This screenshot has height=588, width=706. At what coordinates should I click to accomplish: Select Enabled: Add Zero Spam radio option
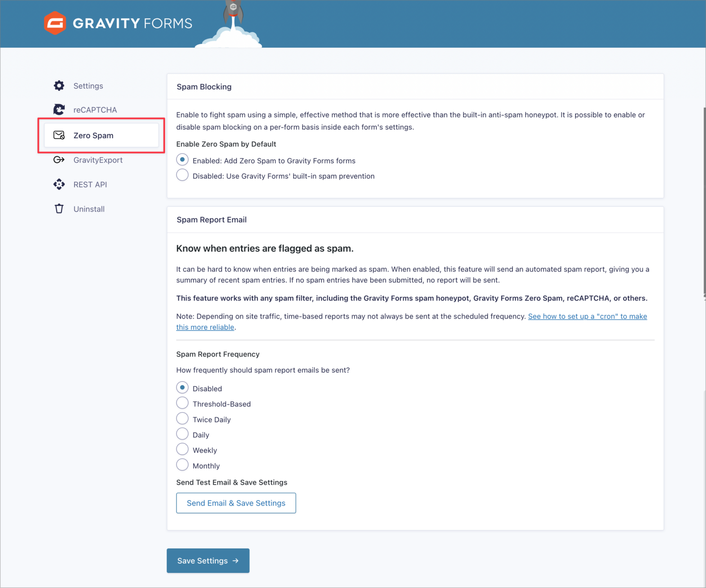coord(182,160)
